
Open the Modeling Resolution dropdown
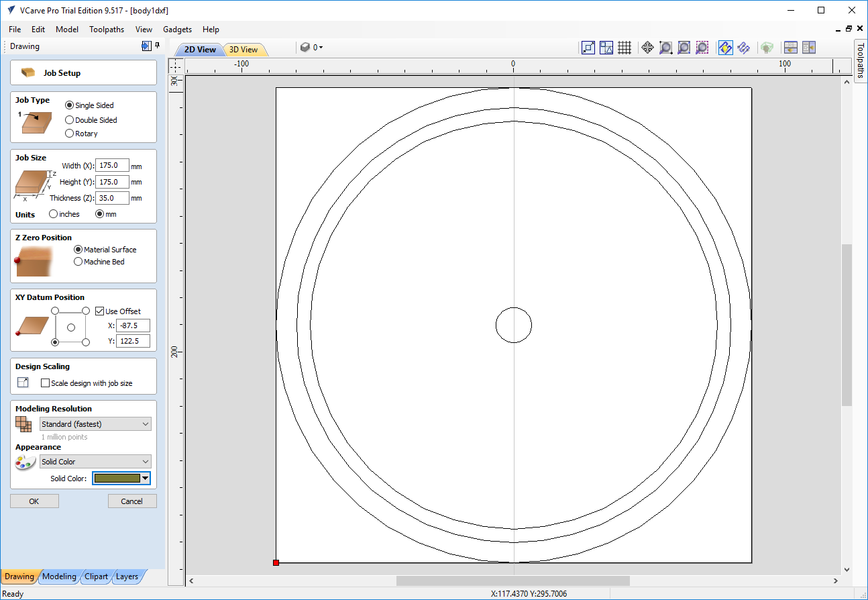(95, 424)
